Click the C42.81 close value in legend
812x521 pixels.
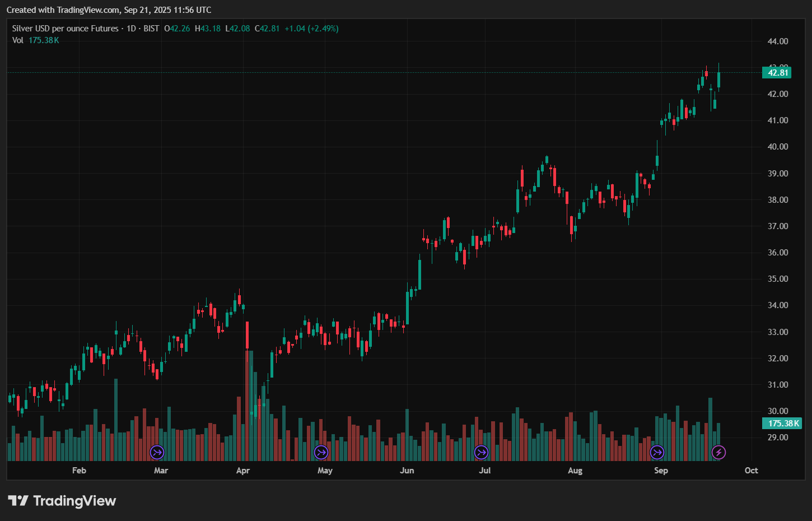[x=267, y=29]
